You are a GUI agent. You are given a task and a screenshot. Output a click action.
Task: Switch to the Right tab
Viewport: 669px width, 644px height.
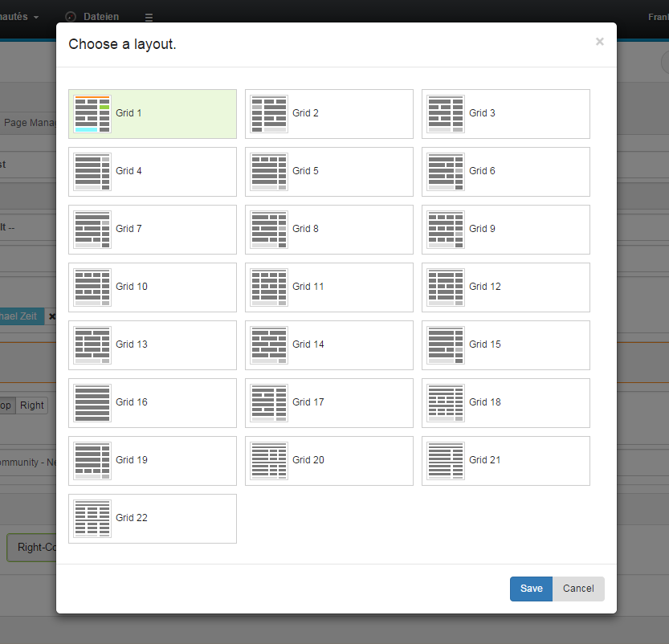coord(31,405)
